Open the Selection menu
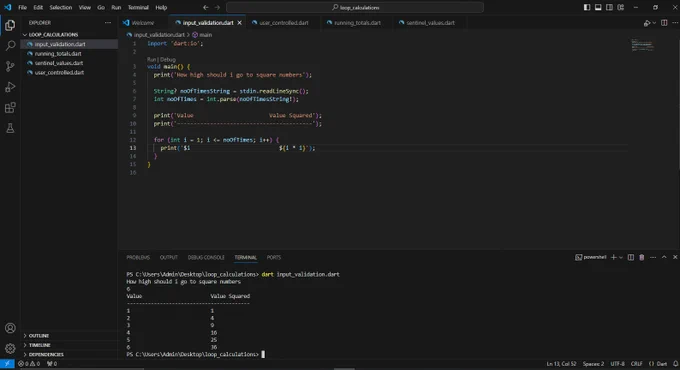This screenshot has height=370, width=680. [x=60, y=7]
